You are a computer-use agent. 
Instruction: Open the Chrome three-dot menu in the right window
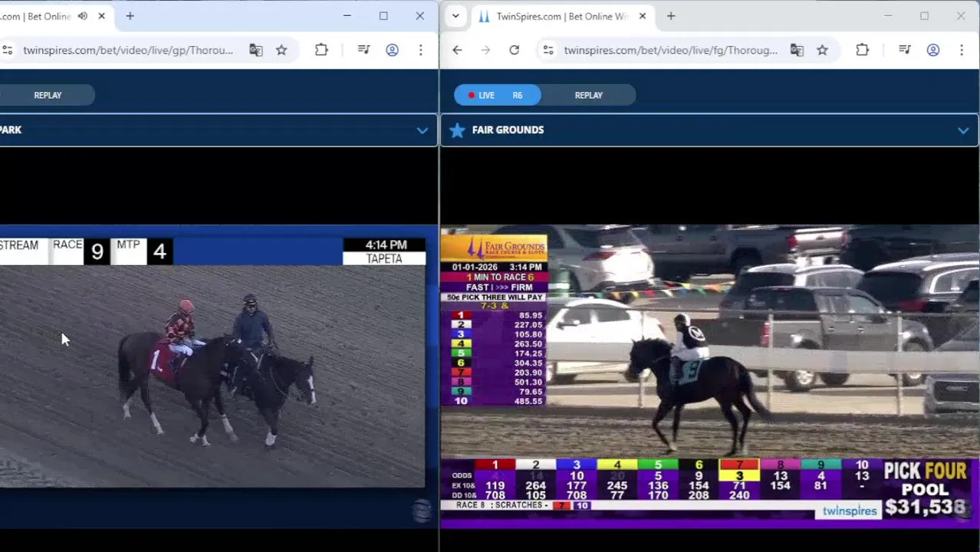[961, 50]
